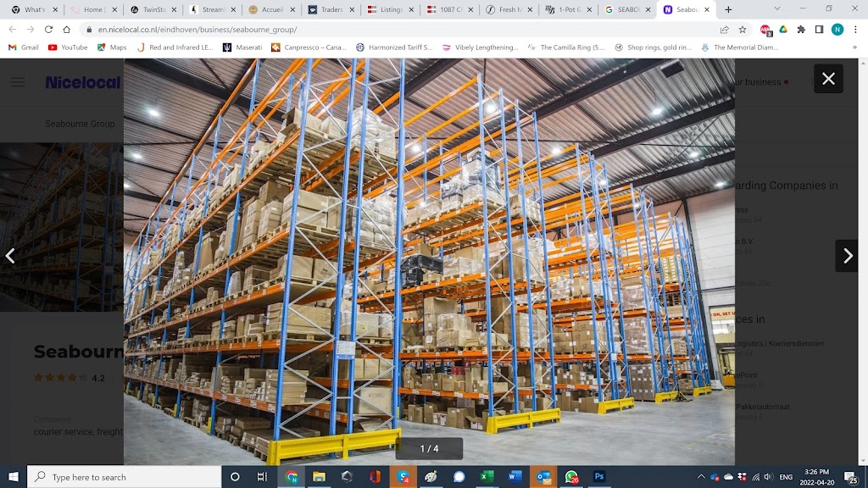Open the Gmail bookmark

[x=24, y=47]
